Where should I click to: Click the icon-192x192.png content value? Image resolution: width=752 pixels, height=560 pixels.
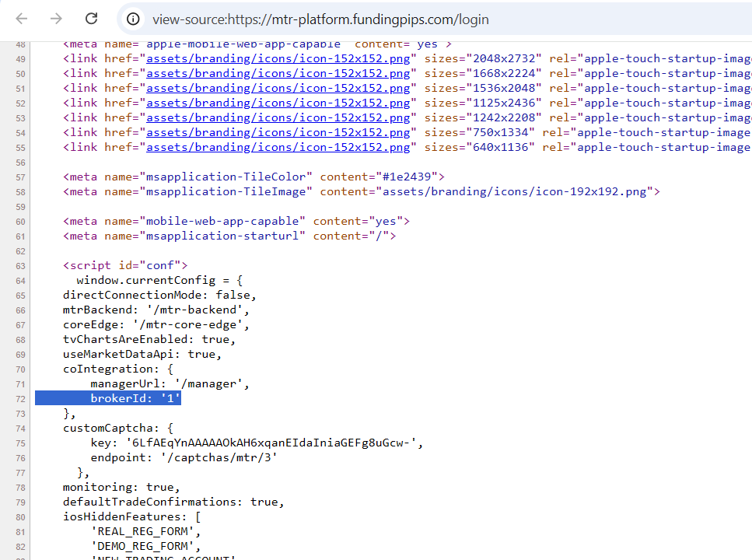click(x=515, y=192)
